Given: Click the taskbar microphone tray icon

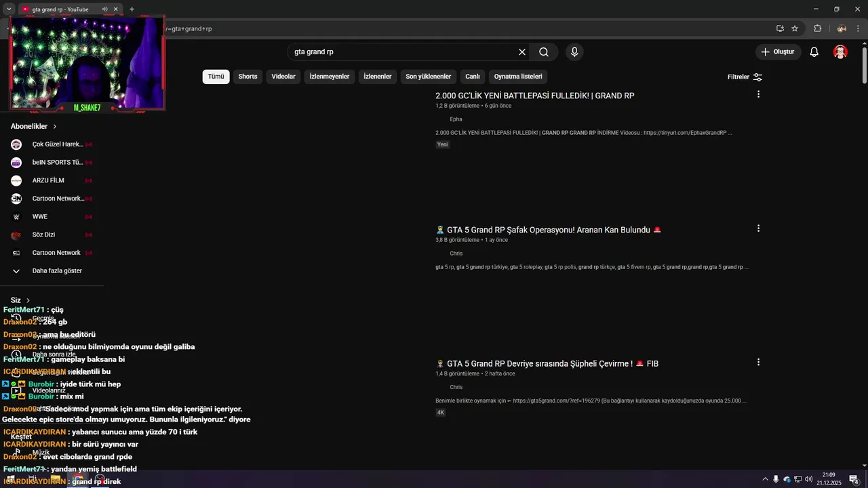Looking at the screenshot, I should (776, 479).
